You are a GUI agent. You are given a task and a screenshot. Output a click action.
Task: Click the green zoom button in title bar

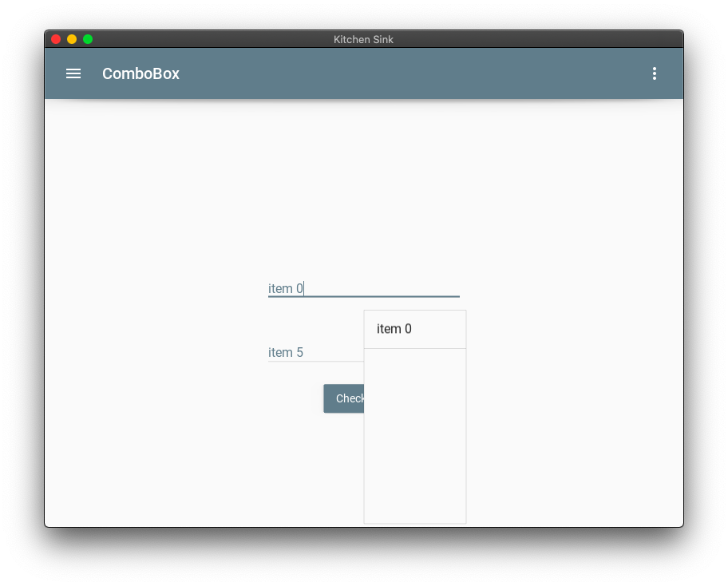coord(88,38)
